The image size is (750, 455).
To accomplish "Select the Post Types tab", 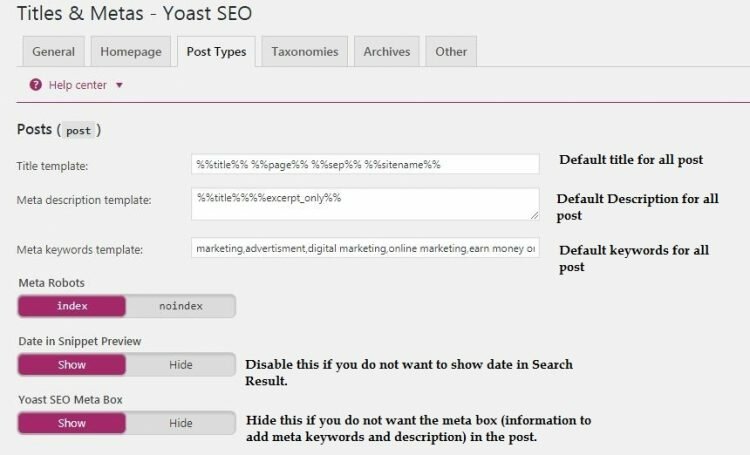I will 216,51.
